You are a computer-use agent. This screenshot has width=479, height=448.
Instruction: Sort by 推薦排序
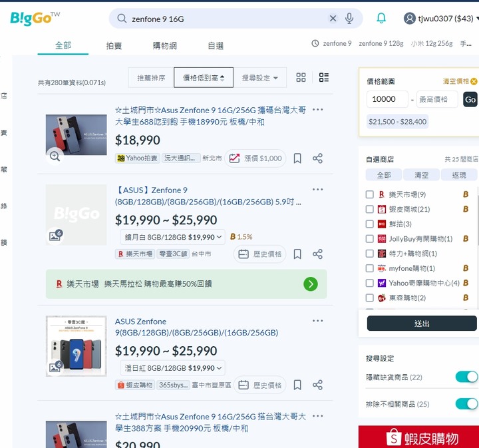point(151,78)
